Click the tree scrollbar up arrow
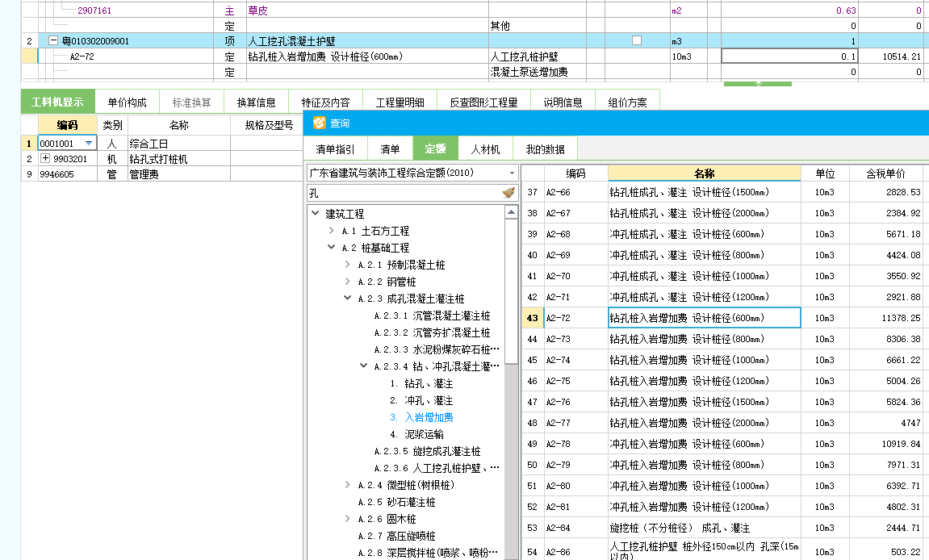The image size is (929, 560). click(511, 212)
